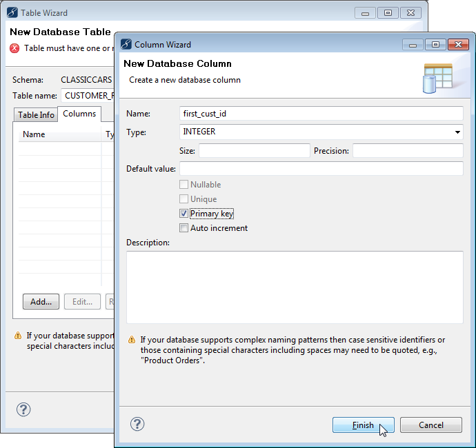
Task: Click the warning icon beside naming patterns note
Action: (x=132, y=340)
